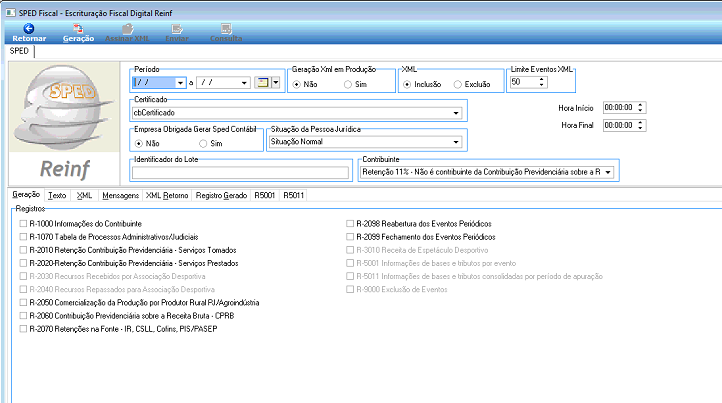This screenshot has width=722, height=403.
Task: Check R-1000 Informações do Contribuinte
Action: pyautogui.click(x=23, y=224)
